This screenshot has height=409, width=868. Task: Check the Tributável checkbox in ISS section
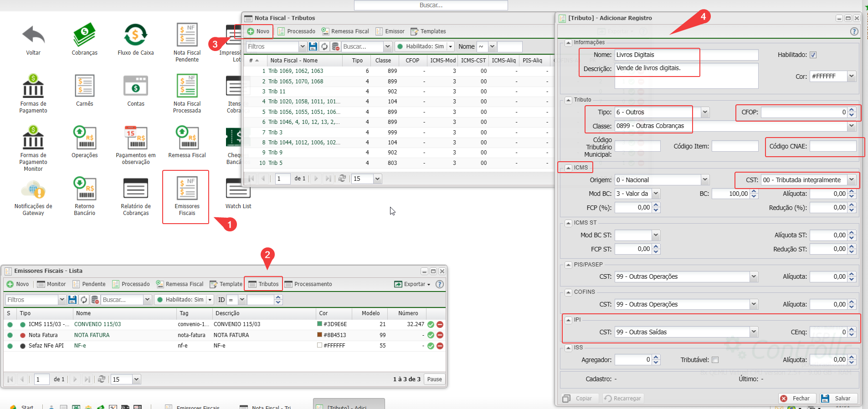715,360
